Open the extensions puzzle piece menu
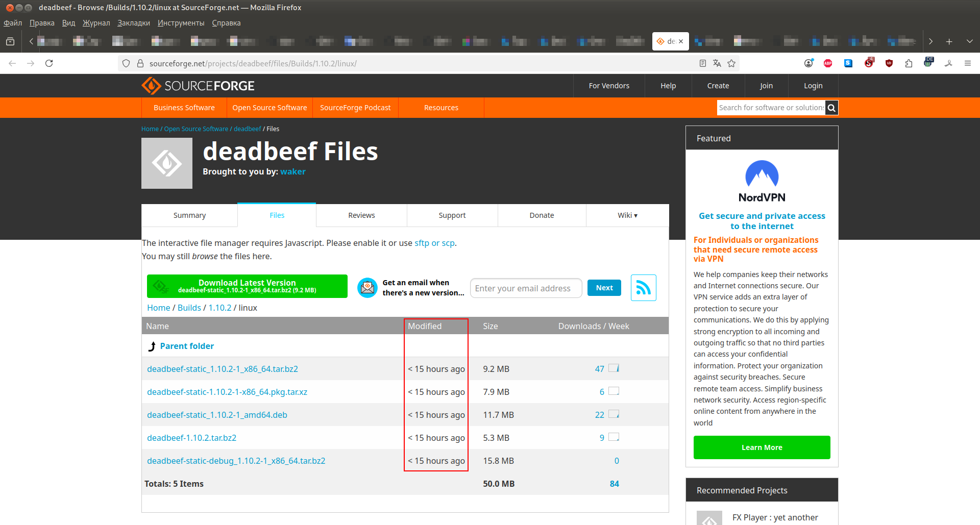 (x=909, y=63)
